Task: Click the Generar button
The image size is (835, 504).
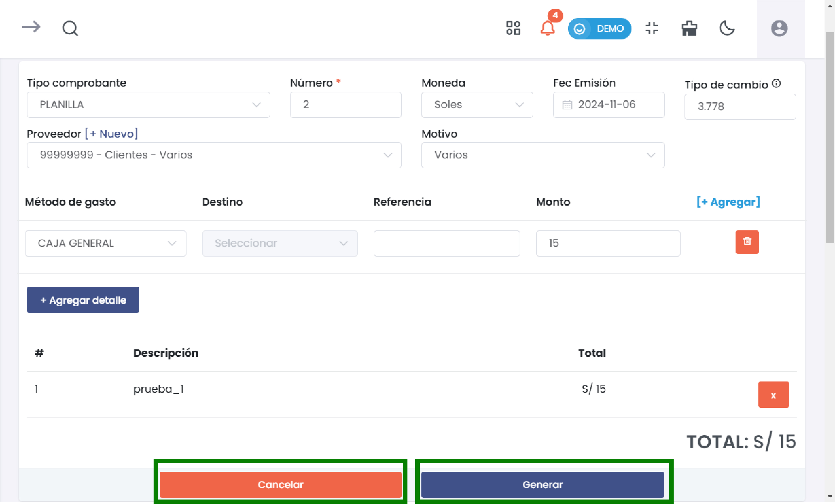Action: pyautogui.click(x=542, y=484)
